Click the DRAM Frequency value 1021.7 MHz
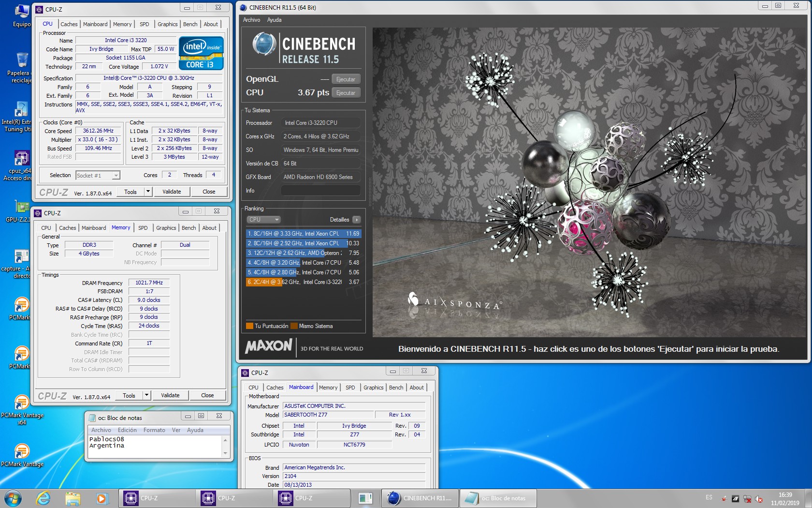This screenshot has height=508, width=812. (x=149, y=283)
